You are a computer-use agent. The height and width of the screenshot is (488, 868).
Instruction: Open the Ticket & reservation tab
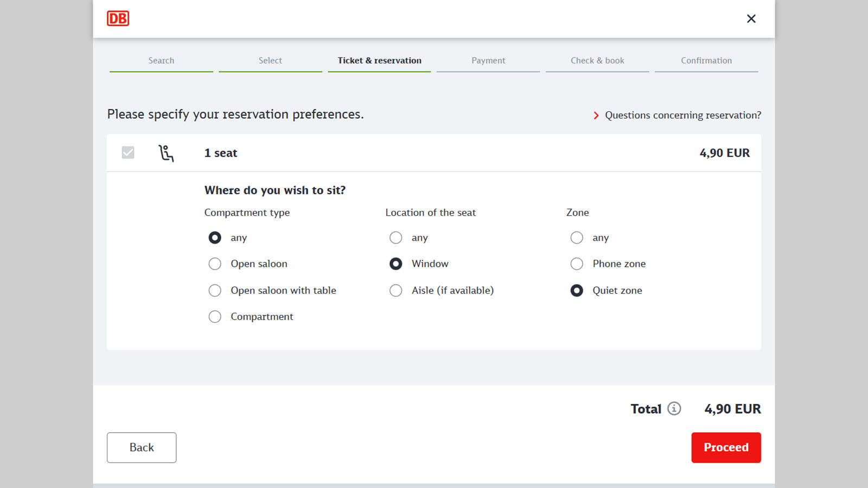tap(379, 61)
